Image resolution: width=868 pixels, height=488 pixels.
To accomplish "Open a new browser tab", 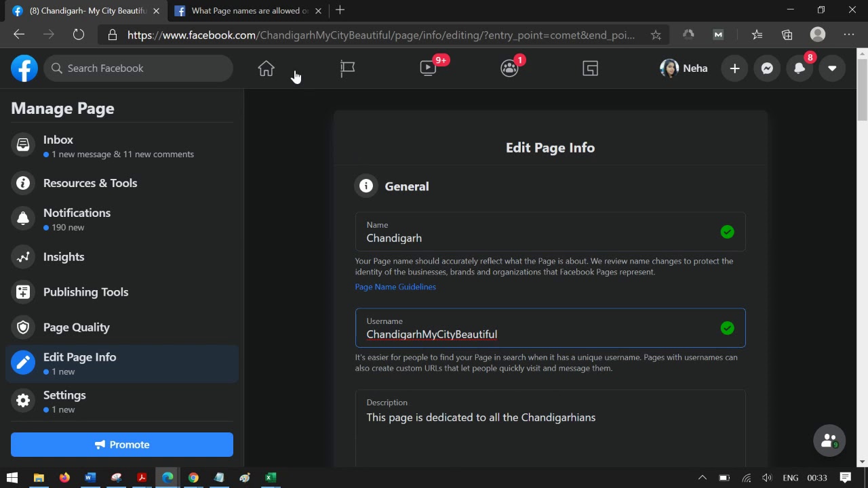I will (340, 10).
